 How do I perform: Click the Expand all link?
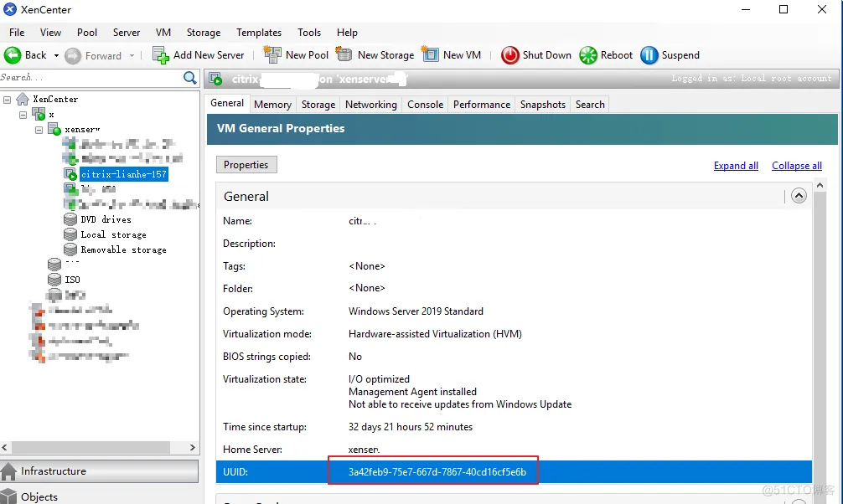[x=736, y=166]
